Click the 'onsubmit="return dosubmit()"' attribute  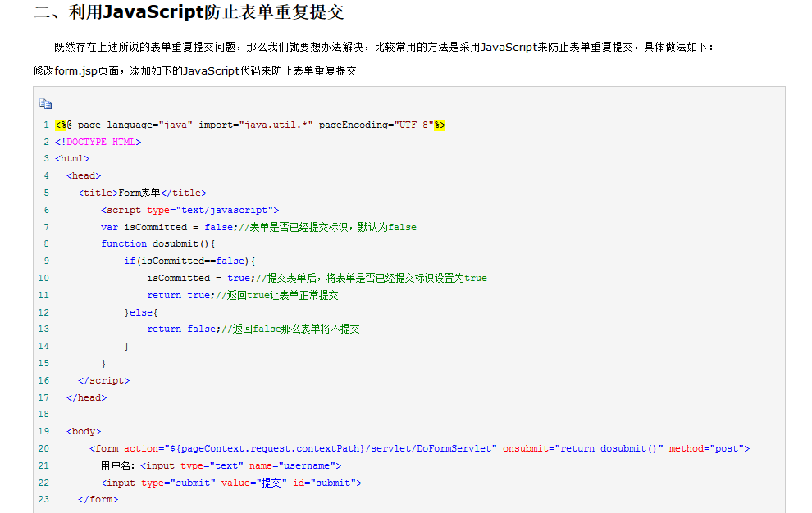tap(582, 448)
